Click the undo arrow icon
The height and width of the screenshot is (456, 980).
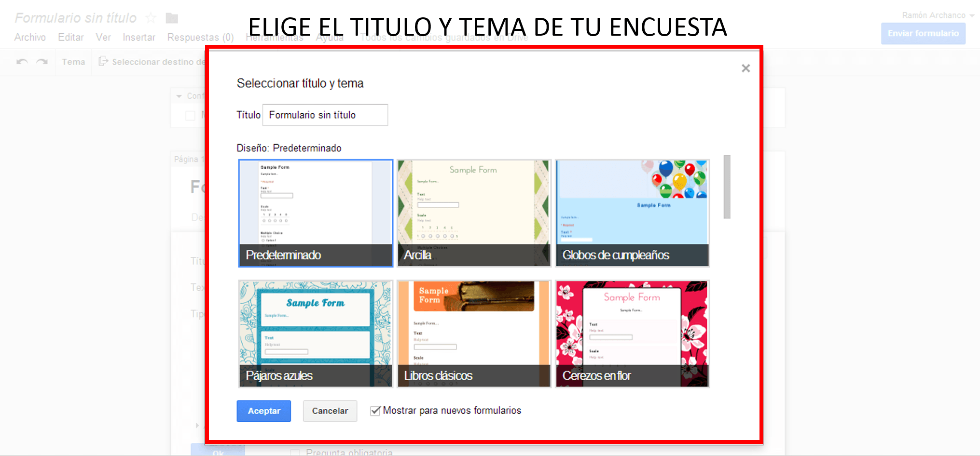(x=22, y=62)
